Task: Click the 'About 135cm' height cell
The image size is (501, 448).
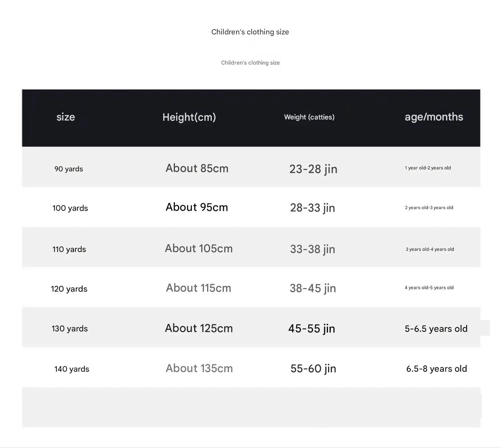Action: (x=199, y=368)
